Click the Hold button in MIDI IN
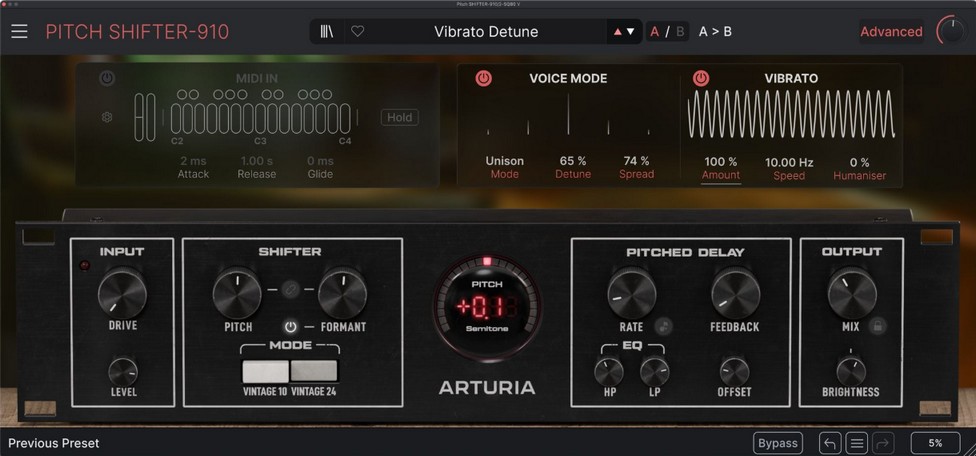 400,117
